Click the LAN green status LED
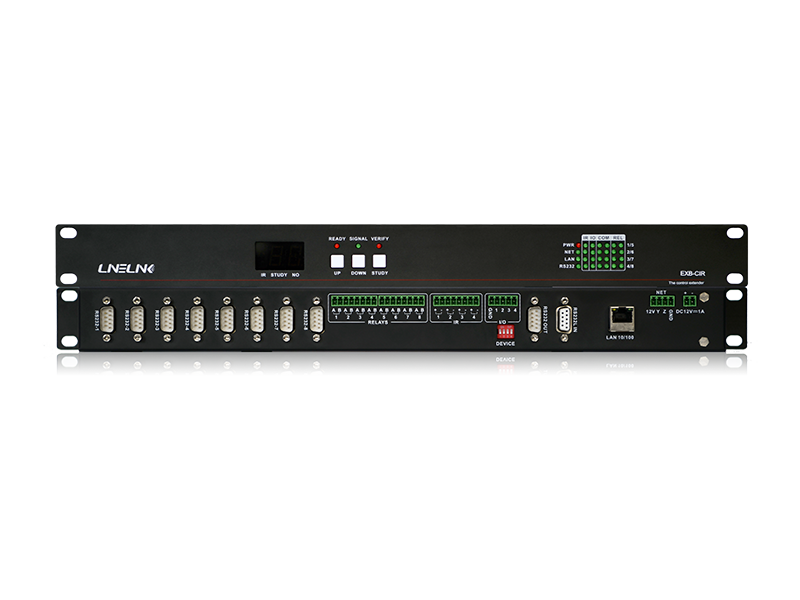This screenshot has height=600, width=800. point(578,259)
